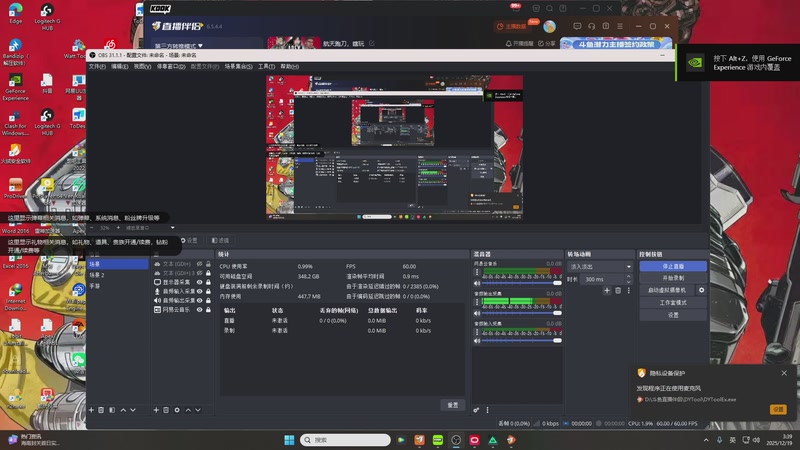Image resolution: width=800 pixels, height=450 pixels.
Task: Open virtual camera settings gear
Action: coord(702,290)
